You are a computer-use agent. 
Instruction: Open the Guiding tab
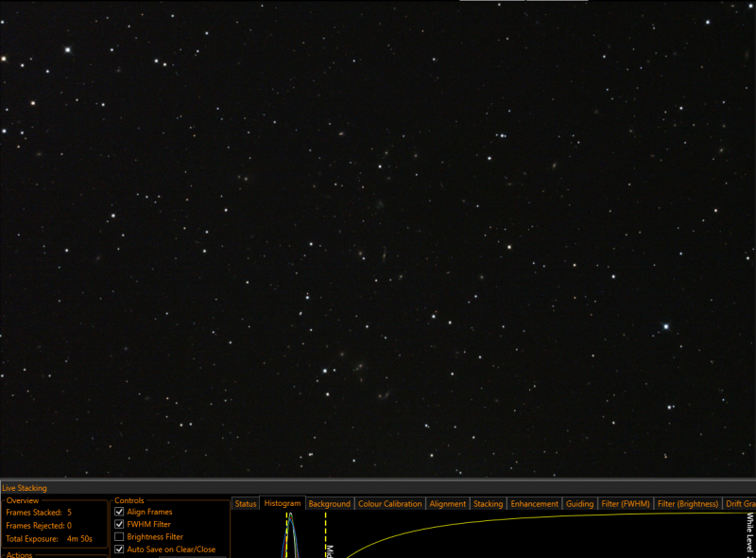click(579, 504)
